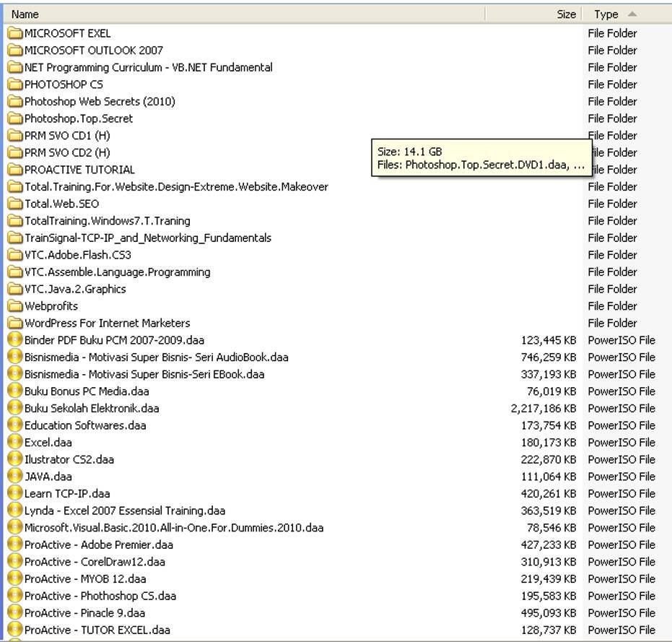Select disc icon for Buku Sekolah Elektronik.daa
Viewport: 672px width, 642px height.
15,408
